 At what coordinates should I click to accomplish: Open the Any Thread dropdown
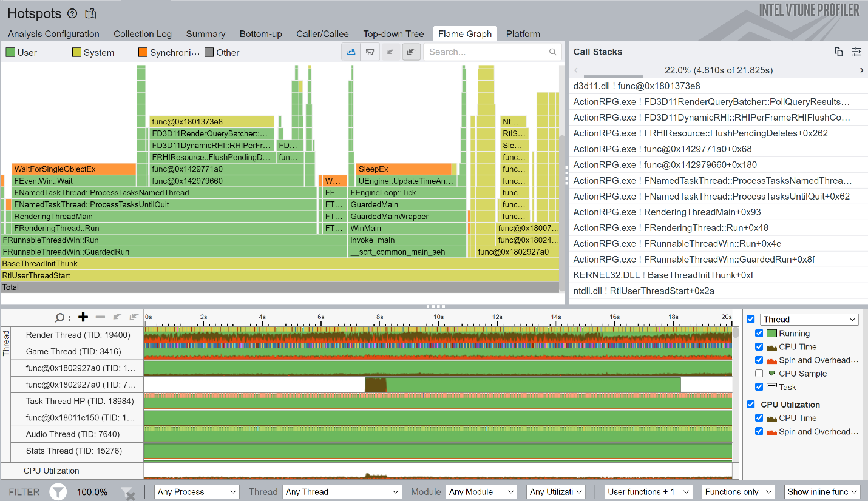tap(342, 492)
